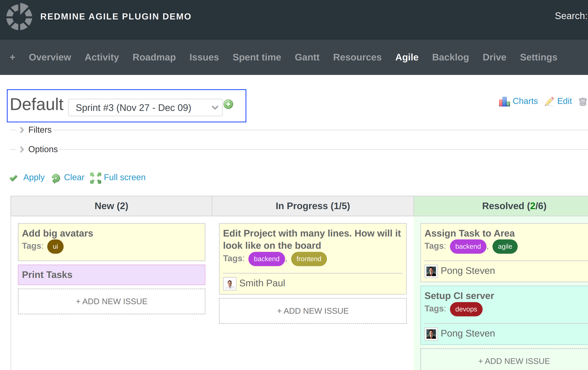Open the Gantt page

point(307,57)
